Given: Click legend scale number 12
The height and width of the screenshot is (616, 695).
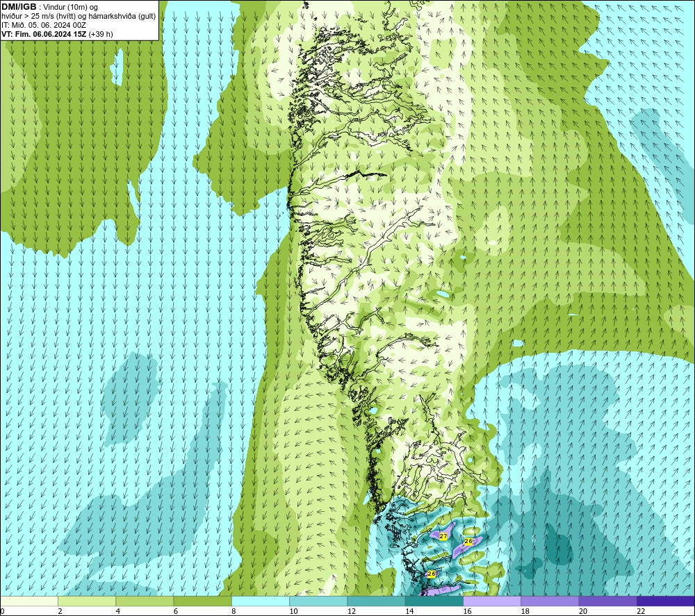Looking at the screenshot, I should [x=352, y=611].
